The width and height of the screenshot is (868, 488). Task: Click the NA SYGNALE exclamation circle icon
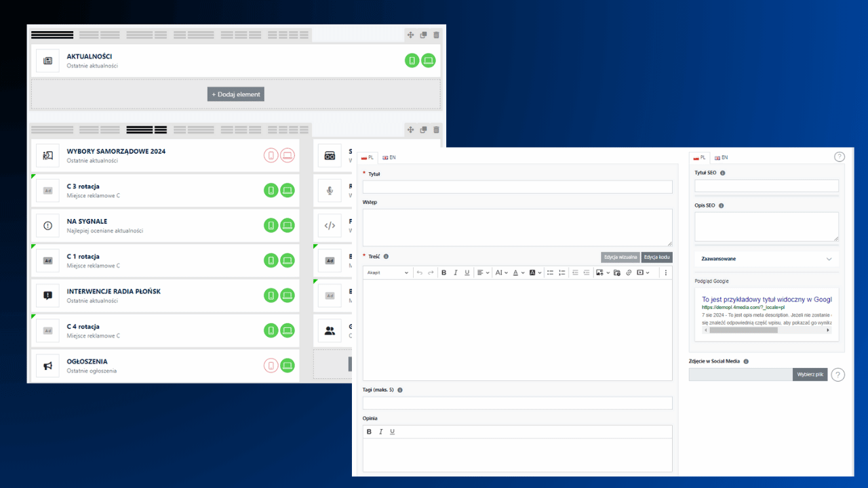(x=47, y=226)
